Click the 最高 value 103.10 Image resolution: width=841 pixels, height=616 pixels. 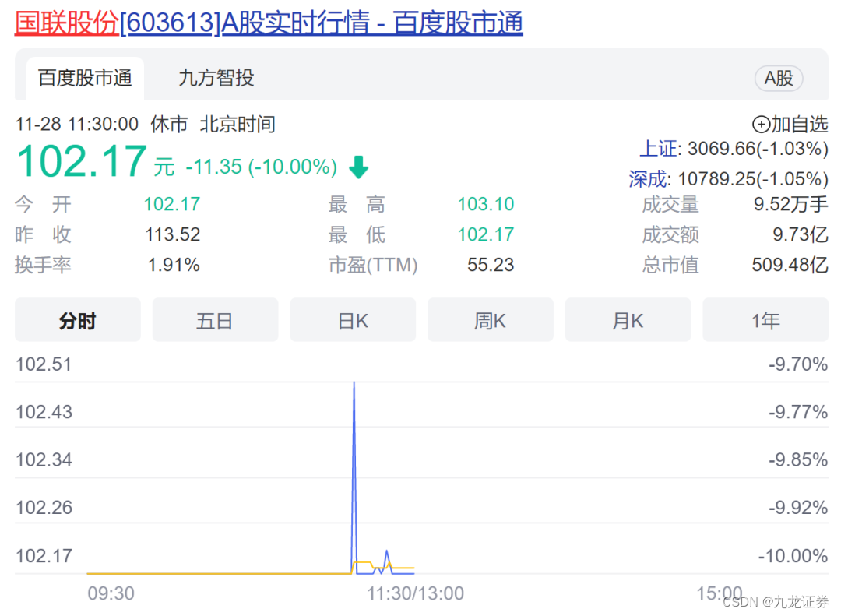click(486, 205)
